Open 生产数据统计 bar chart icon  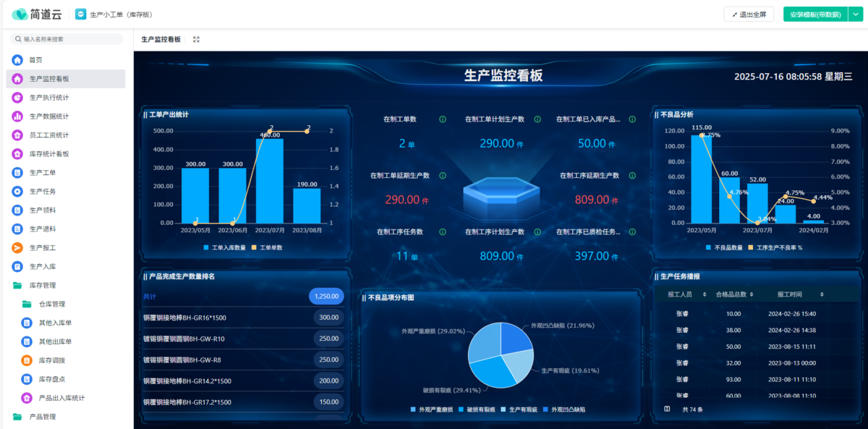point(17,116)
